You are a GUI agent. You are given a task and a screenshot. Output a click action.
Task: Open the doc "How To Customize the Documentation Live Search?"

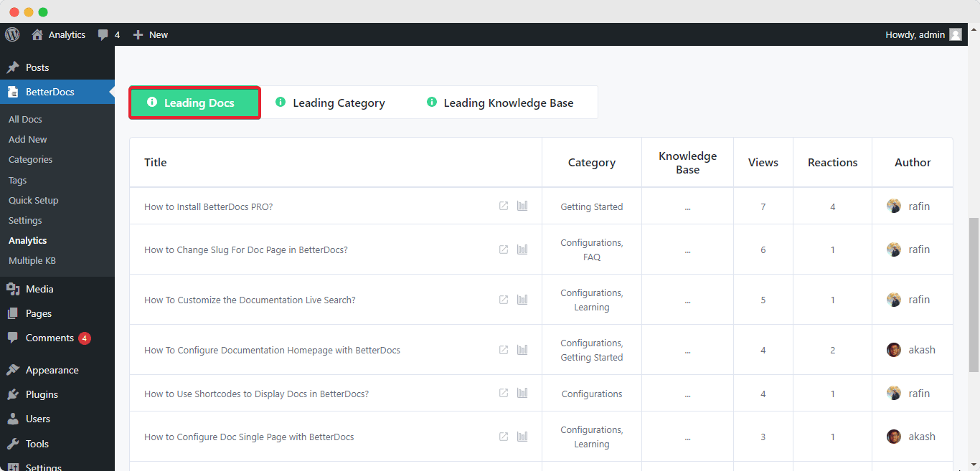tap(250, 299)
